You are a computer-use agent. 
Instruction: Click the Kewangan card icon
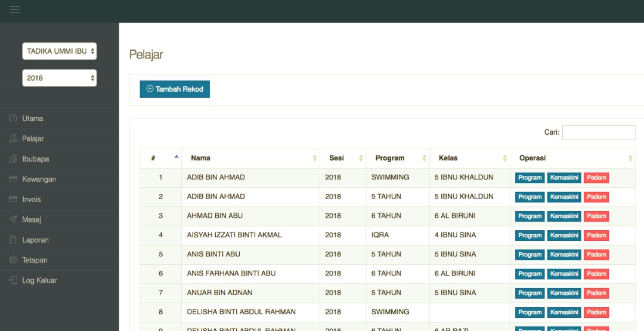13,179
